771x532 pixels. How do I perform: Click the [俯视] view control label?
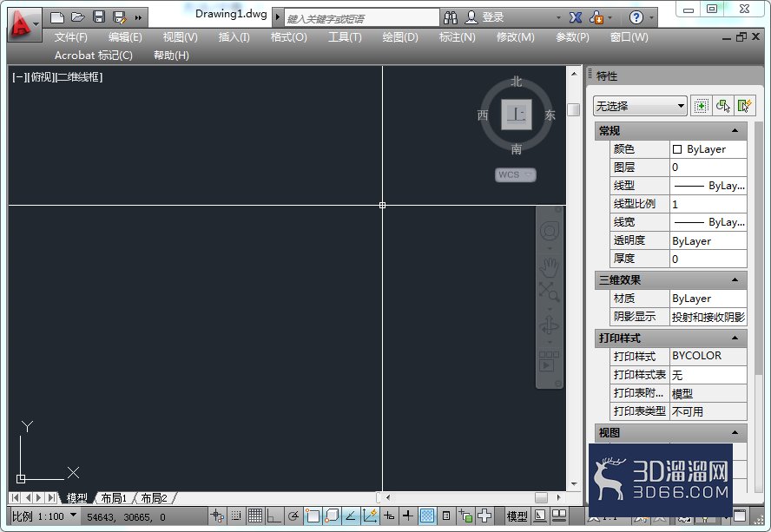tap(41, 76)
